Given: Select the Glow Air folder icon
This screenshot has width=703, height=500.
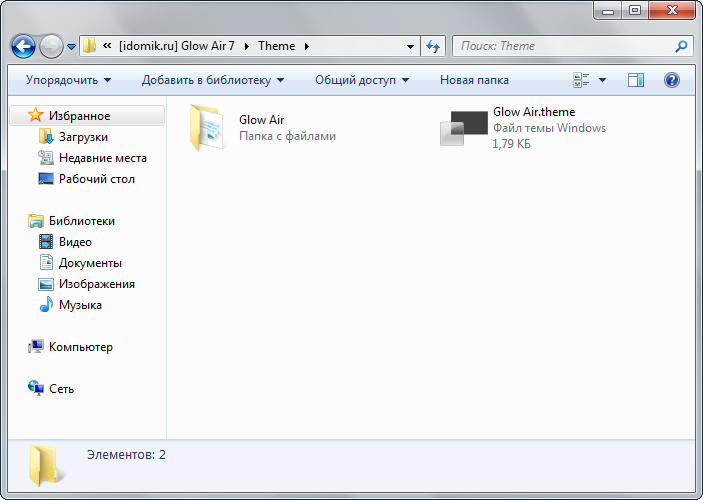Looking at the screenshot, I should (206, 128).
